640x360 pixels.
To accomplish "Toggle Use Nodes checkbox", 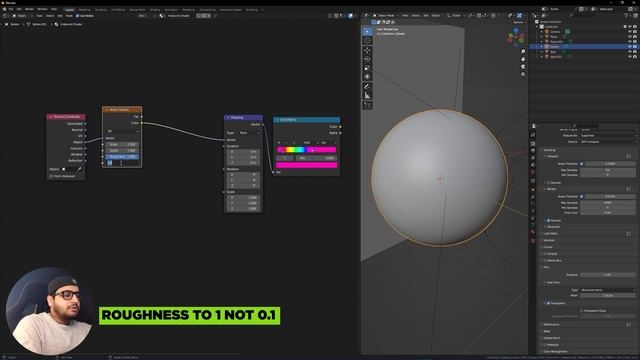I will (x=78, y=16).
